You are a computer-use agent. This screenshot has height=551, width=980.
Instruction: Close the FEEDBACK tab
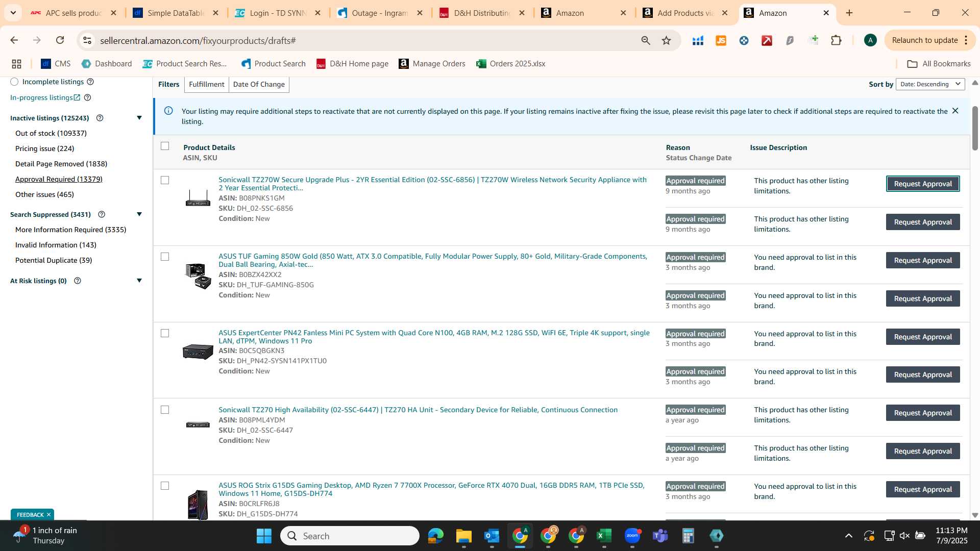48,515
